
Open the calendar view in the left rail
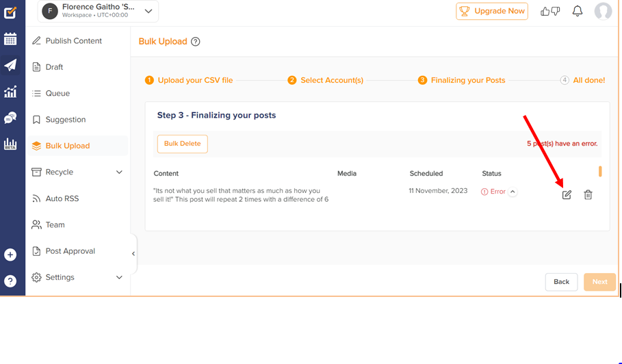[x=10, y=39]
